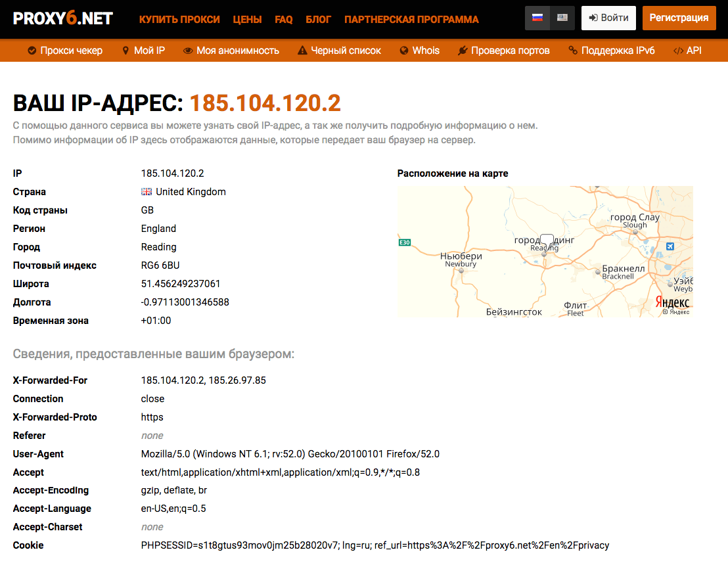The width and height of the screenshot is (728, 573).
Task: Click the eye icon for Моя анонимность
Action: pos(188,51)
